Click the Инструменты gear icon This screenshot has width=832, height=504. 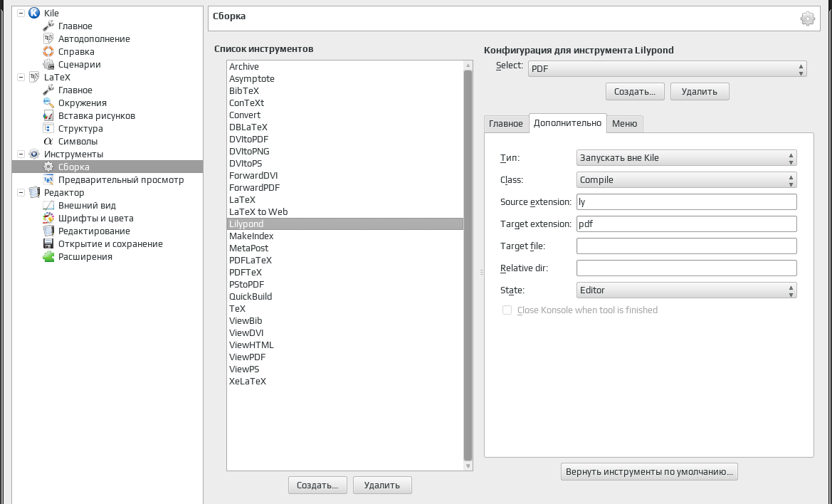coord(34,154)
